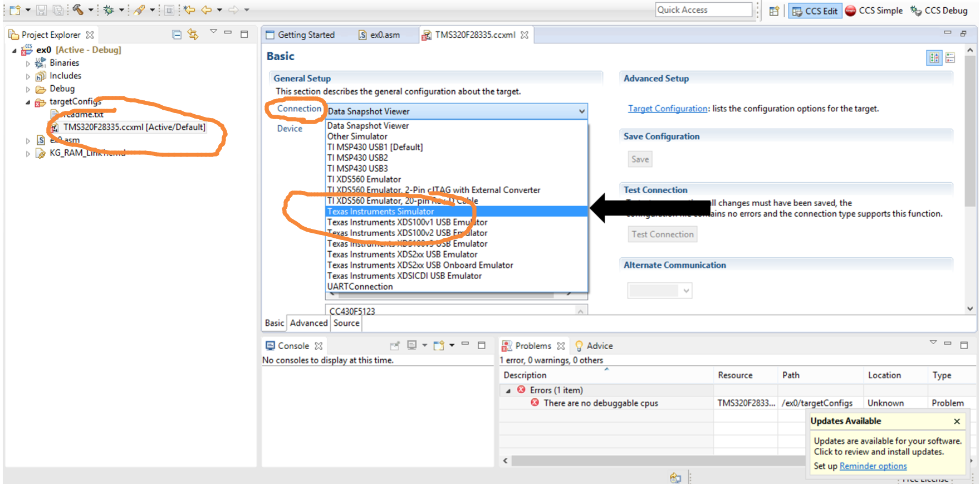Open the Build hammer dropdown arrow
The height and width of the screenshot is (484, 980).
tap(91, 10)
